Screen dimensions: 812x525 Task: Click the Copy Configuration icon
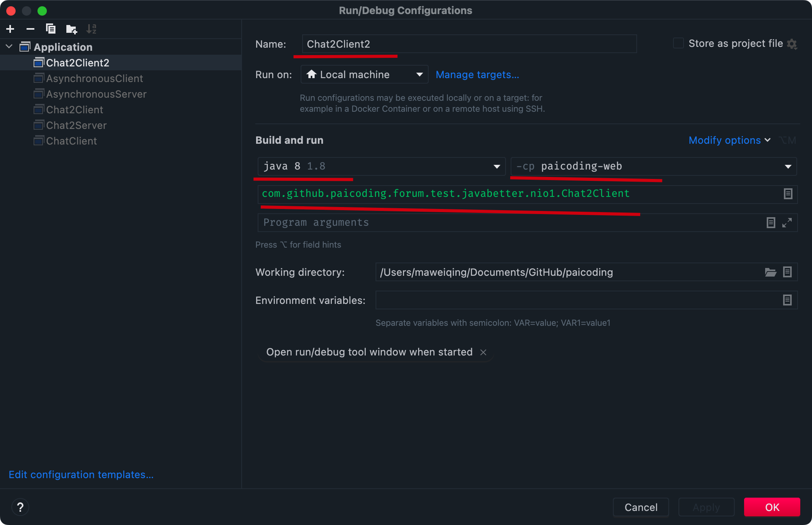tap(51, 29)
